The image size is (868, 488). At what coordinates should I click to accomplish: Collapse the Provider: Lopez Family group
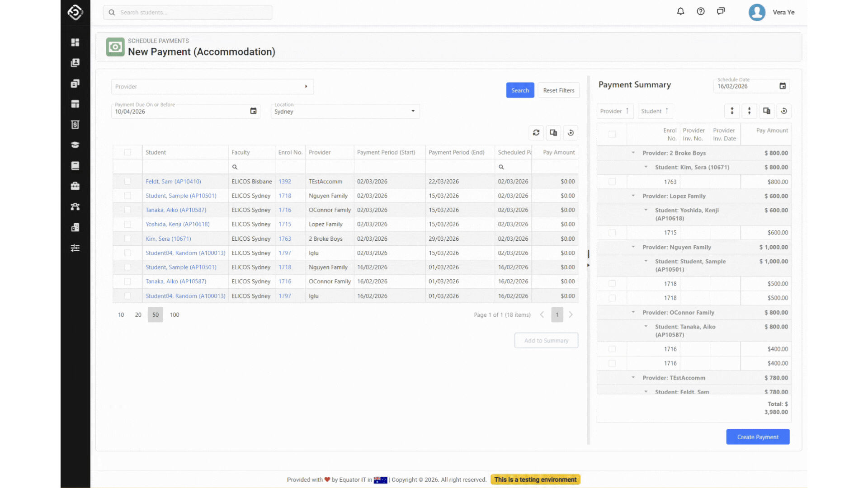[633, 196]
